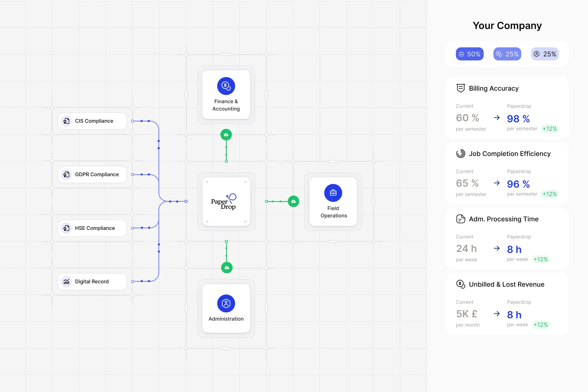The width and height of the screenshot is (588, 392).
Task: Select the 25% user badge chip
Action: coord(545,54)
